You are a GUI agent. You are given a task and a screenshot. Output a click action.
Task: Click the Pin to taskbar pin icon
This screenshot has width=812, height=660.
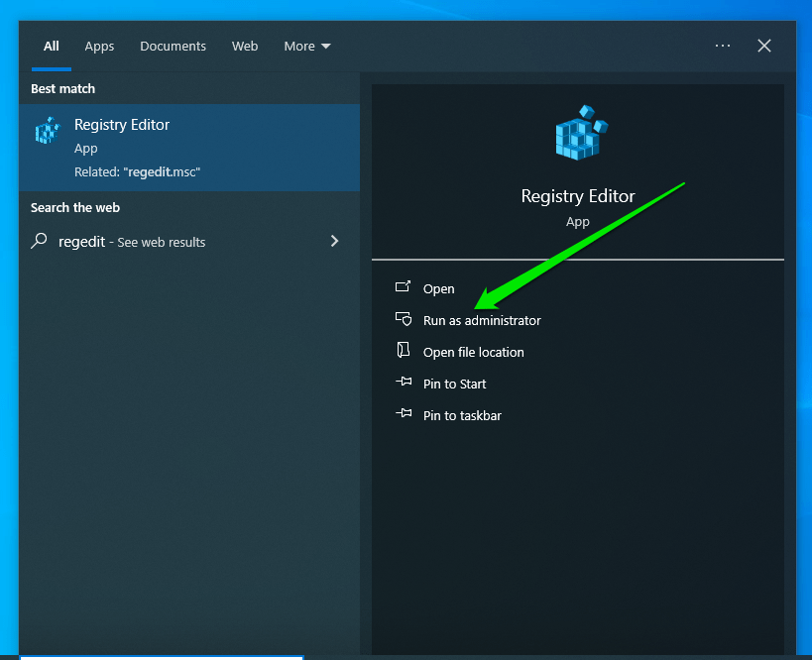click(x=404, y=413)
